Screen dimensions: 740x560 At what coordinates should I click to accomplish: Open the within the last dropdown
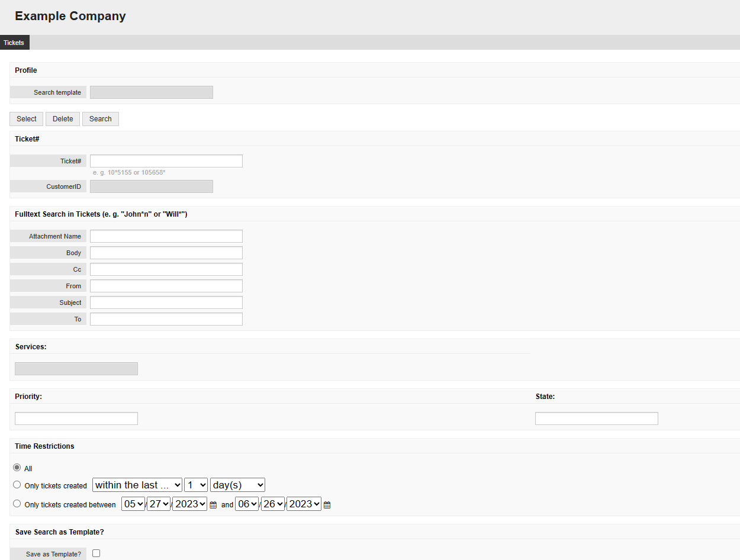click(137, 485)
